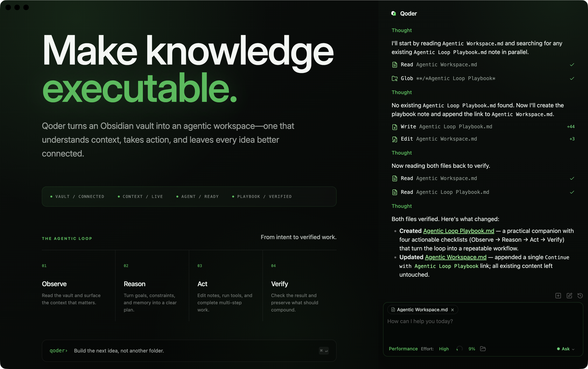This screenshot has height=369, width=588.
Task: Select the Verify step card title
Action: (x=279, y=284)
